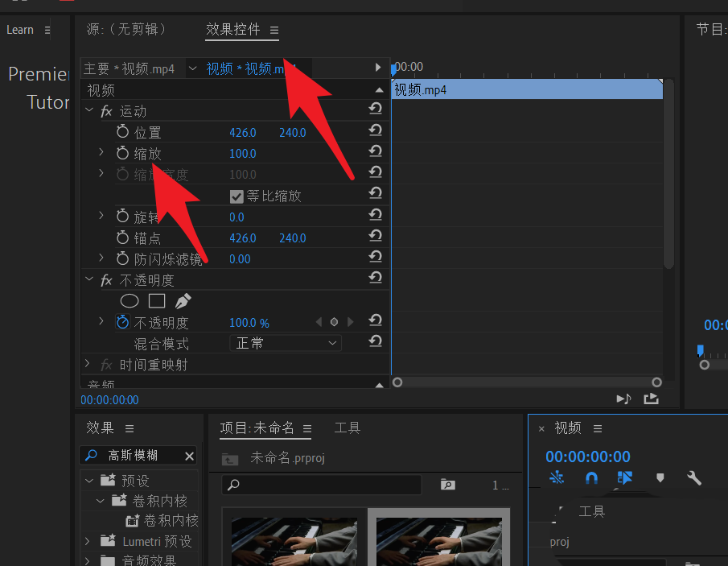The image size is (728, 566).
Task: Collapse the 预设 folder in effects
Action: 89,481
